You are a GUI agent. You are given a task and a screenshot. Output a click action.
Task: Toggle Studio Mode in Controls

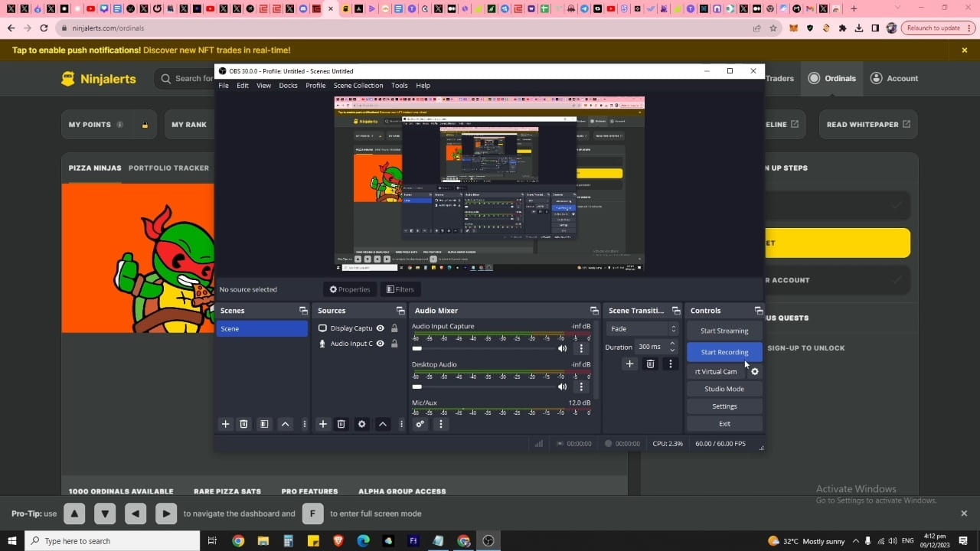point(724,389)
